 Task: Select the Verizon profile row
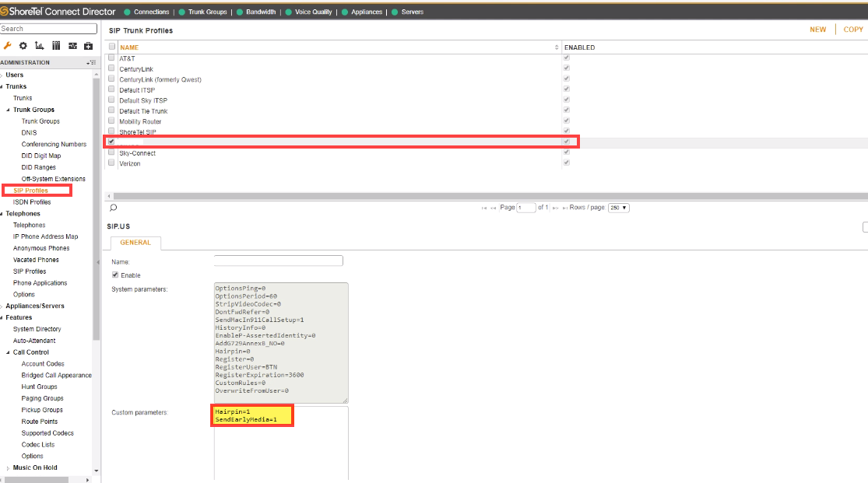(x=486, y=164)
